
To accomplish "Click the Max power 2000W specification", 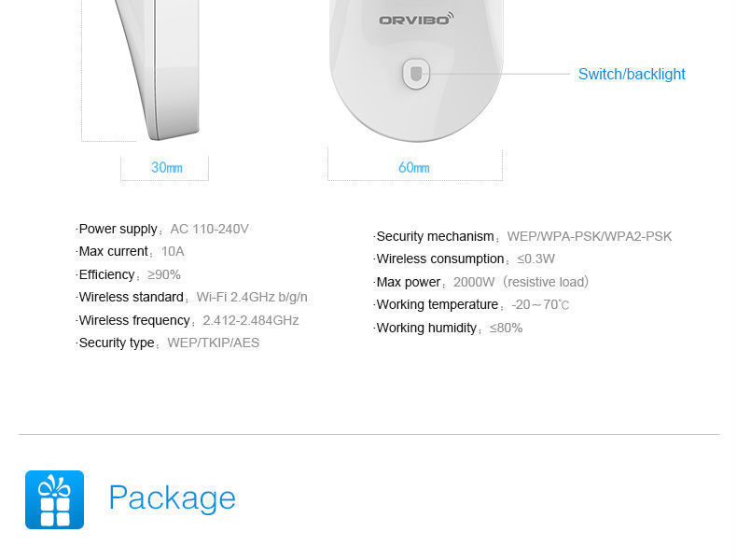I will point(481,283).
